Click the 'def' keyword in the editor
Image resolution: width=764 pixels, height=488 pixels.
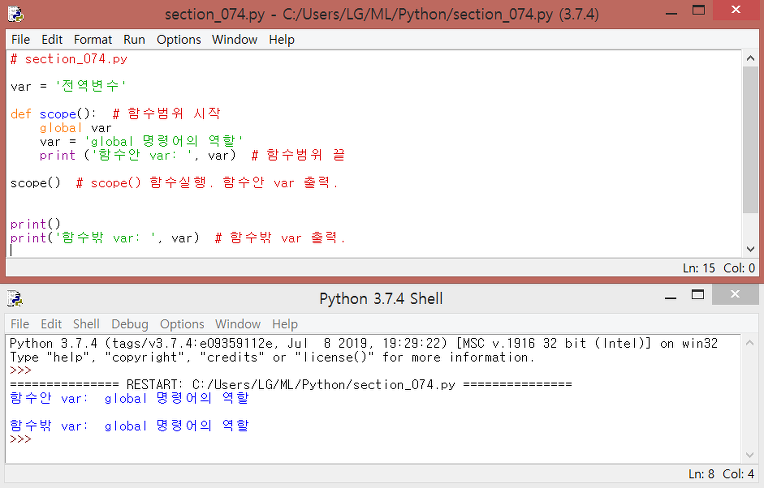click(20, 114)
